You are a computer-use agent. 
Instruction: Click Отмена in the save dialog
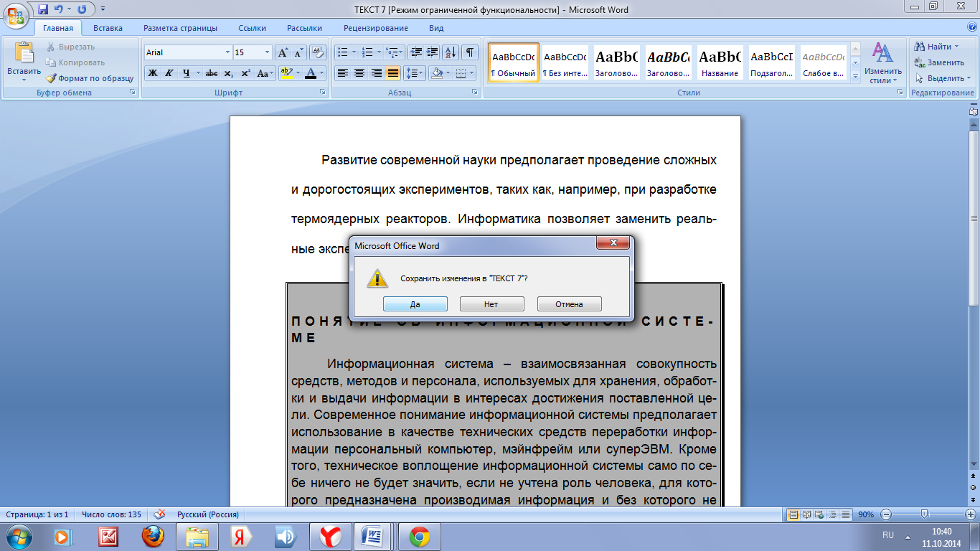pyautogui.click(x=569, y=304)
